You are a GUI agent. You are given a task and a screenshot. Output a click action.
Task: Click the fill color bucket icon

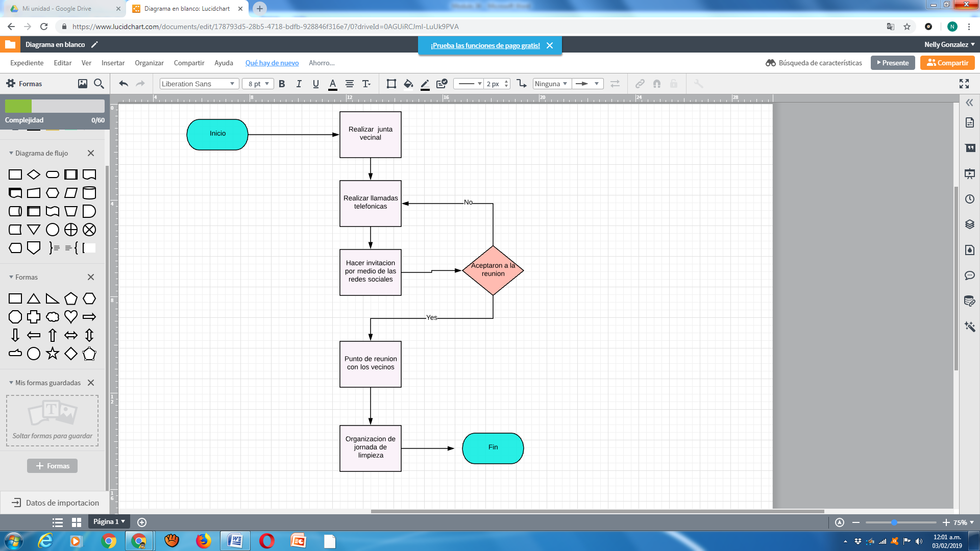point(407,84)
